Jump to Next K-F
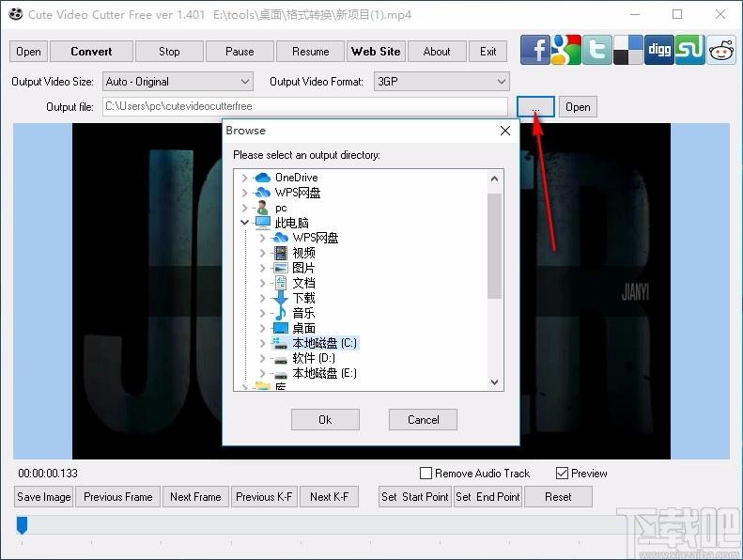 point(330,497)
